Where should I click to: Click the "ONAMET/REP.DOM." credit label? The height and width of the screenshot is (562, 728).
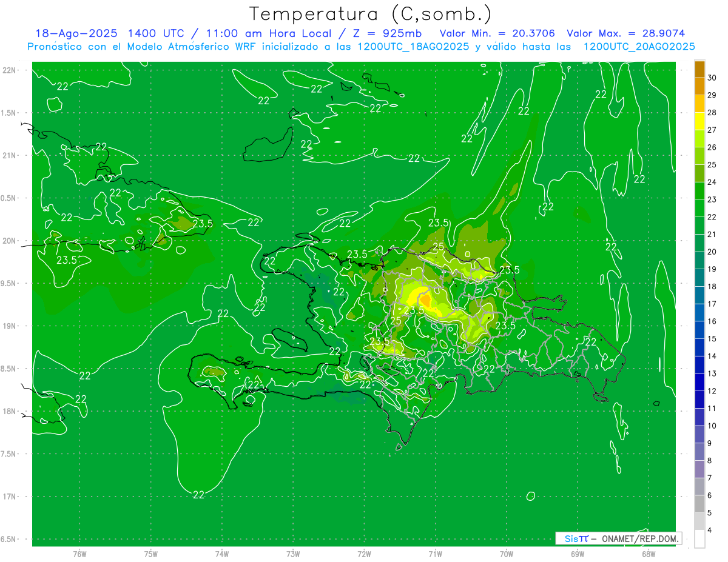point(640,538)
